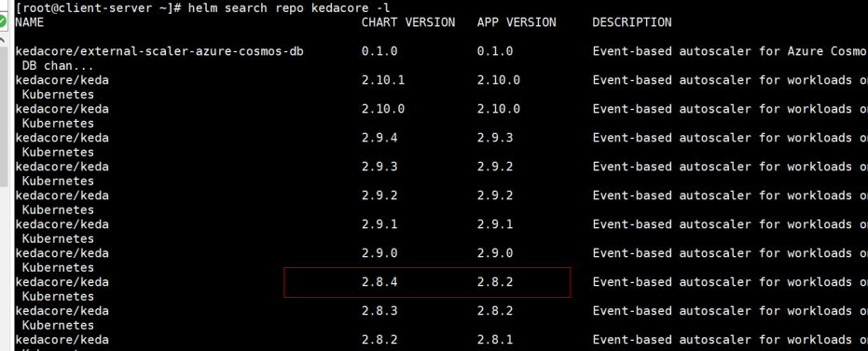This screenshot has width=868, height=351.
Task: Select 'kedacore/external-scaler-azure-cosmos-db' chart name
Action: (x=159, y=51)
